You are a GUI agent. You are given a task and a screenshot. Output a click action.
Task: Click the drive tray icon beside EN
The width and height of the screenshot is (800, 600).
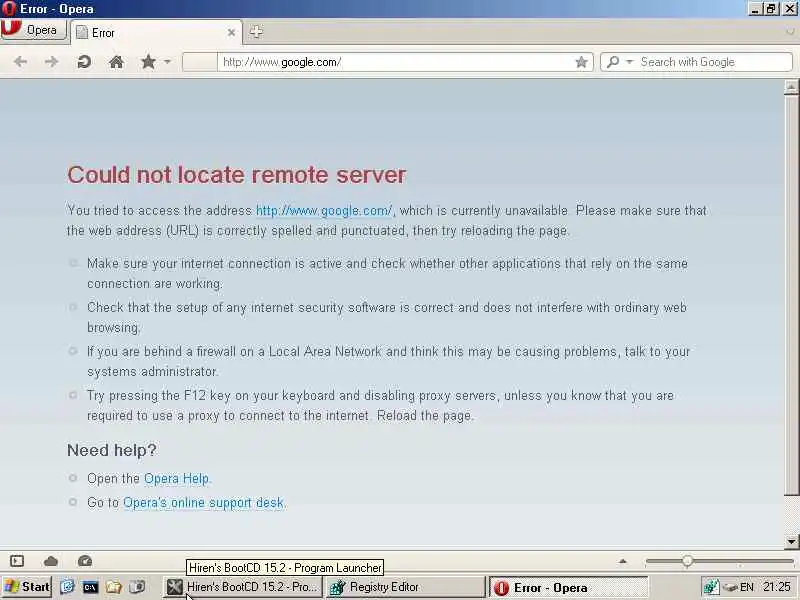(730, 587)
